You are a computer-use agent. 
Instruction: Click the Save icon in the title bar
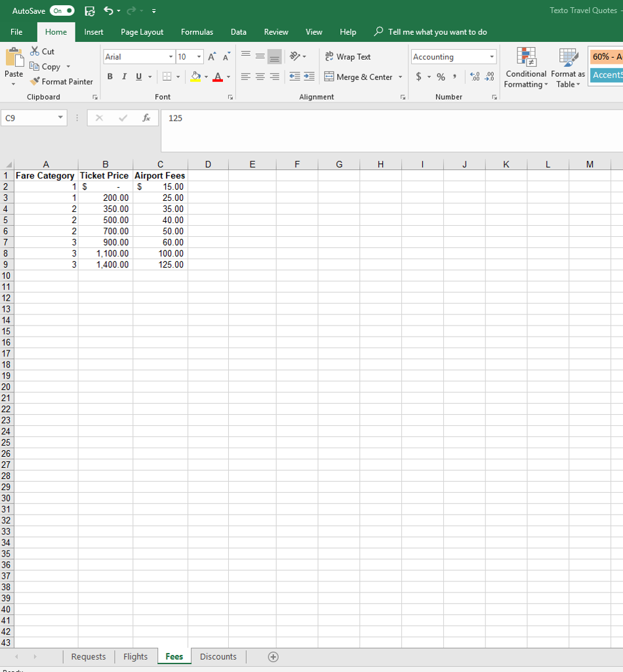(89, 11)
